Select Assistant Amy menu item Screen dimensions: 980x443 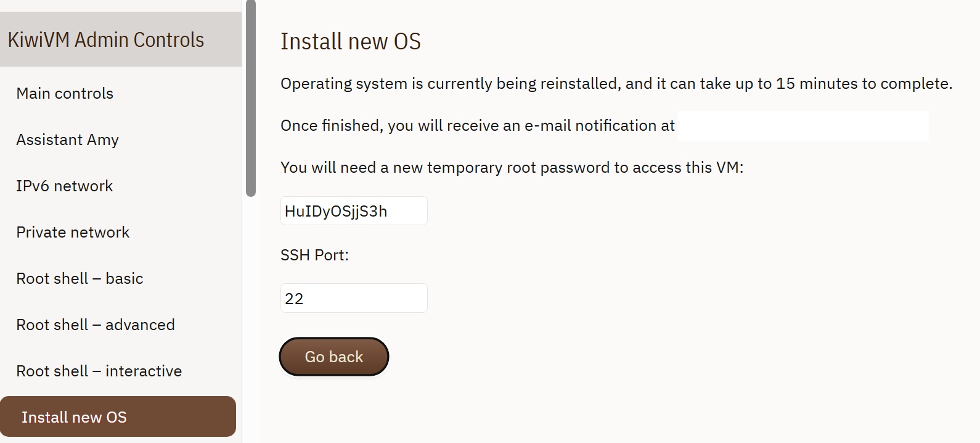pos(67,140)
